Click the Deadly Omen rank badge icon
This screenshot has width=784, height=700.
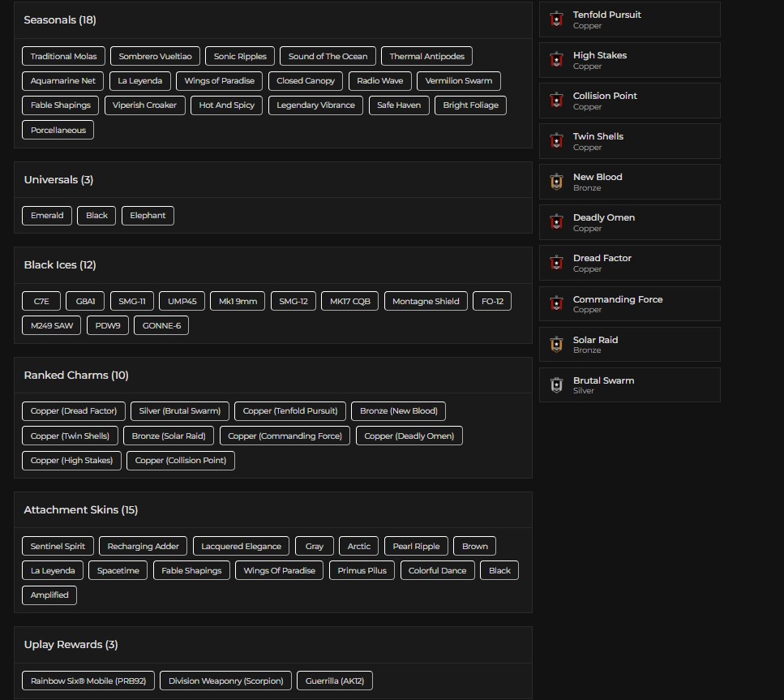point(556,221)
